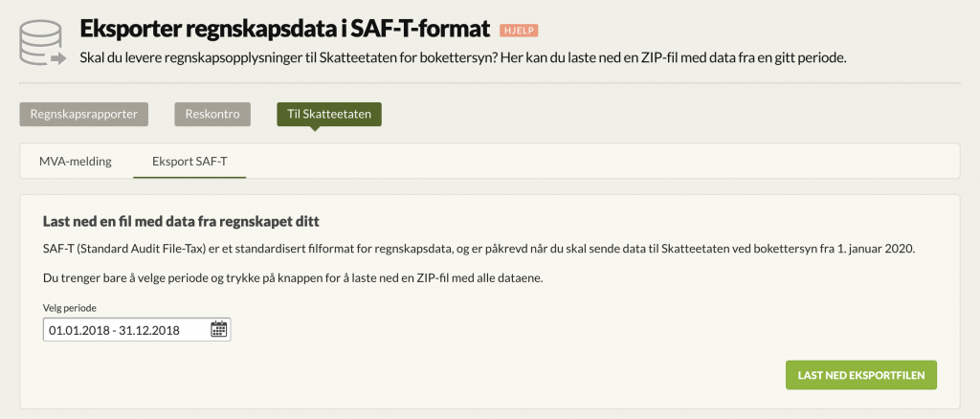Viewport: 980px width, 419px height.
Task: Click the paragraph explaining Standard Audit File-Tax
Action: (x=479, y=249)
